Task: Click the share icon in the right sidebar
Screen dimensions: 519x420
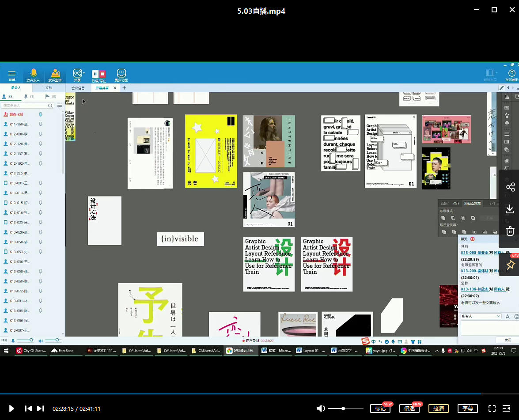Action: pos(510,187)
